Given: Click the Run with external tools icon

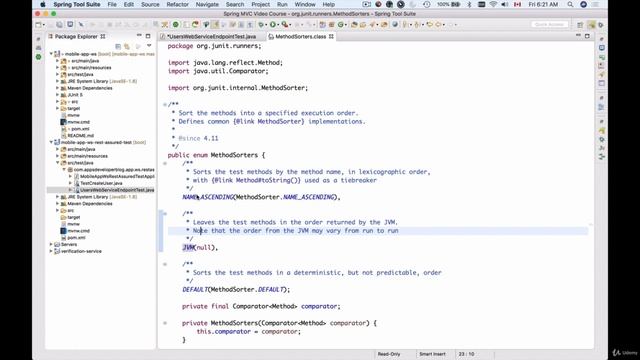Looking at the screenshot, I should pyautogui.click(x=285, y=25).
